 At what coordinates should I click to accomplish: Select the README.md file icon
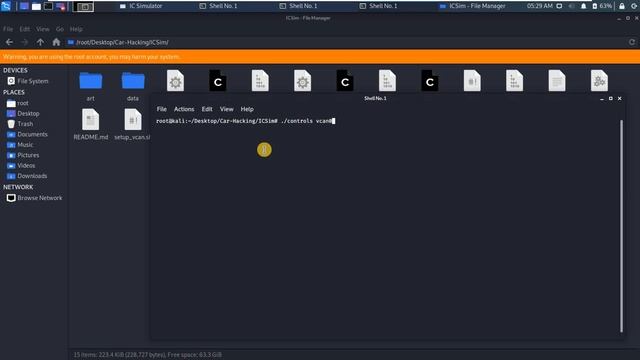(91, 120)
